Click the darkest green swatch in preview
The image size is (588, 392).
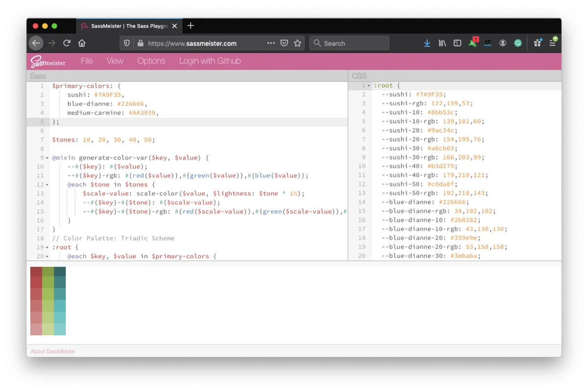48,272
